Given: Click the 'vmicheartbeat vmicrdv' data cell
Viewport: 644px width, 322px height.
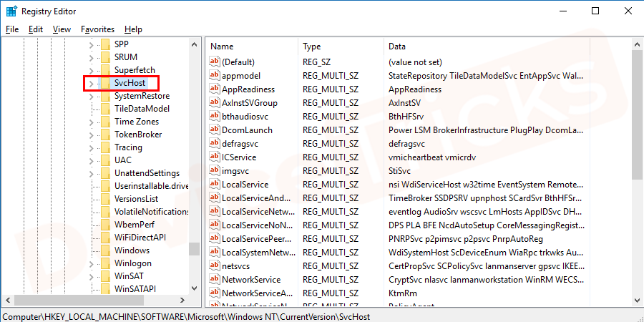Looking at the screenshot, I should 432,157.
